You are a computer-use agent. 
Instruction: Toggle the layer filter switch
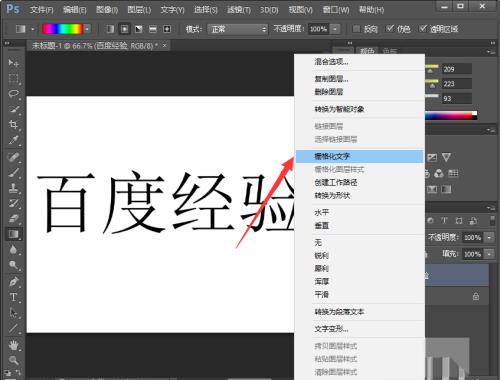click(x=492, y=221)
